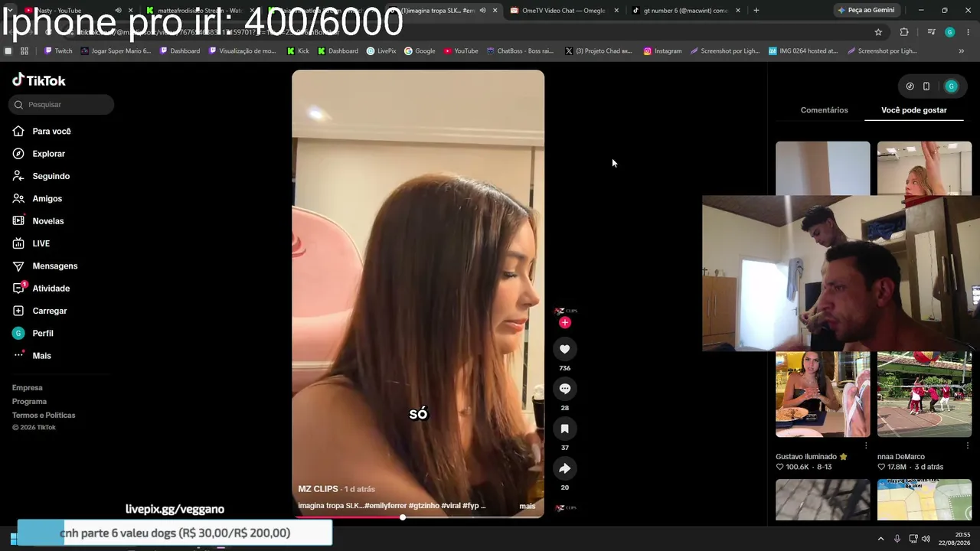Open the LivePix bookmark
Viewport: 980px width, 551px height.
pos(381,51)
